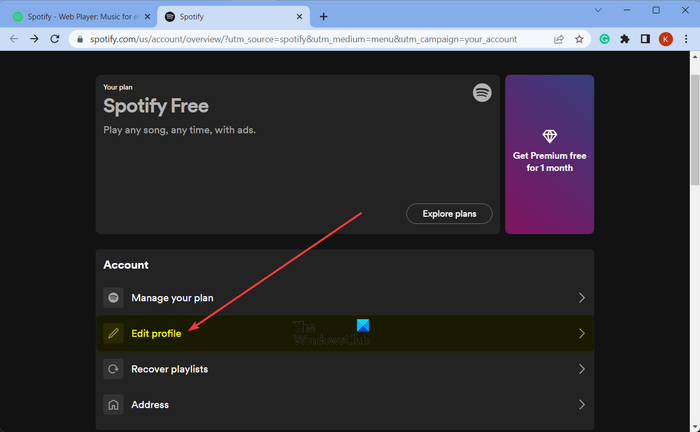The height and width of the screenshot is (432, 700).
Task: Click the lock icon in the address bar
Action: pyautogui.click(x=80, y=39)
